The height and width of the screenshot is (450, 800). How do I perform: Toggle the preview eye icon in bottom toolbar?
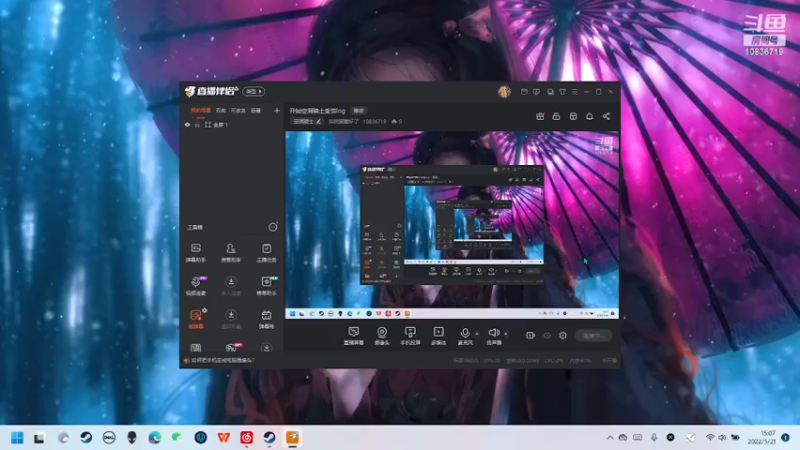click(547, 335)
